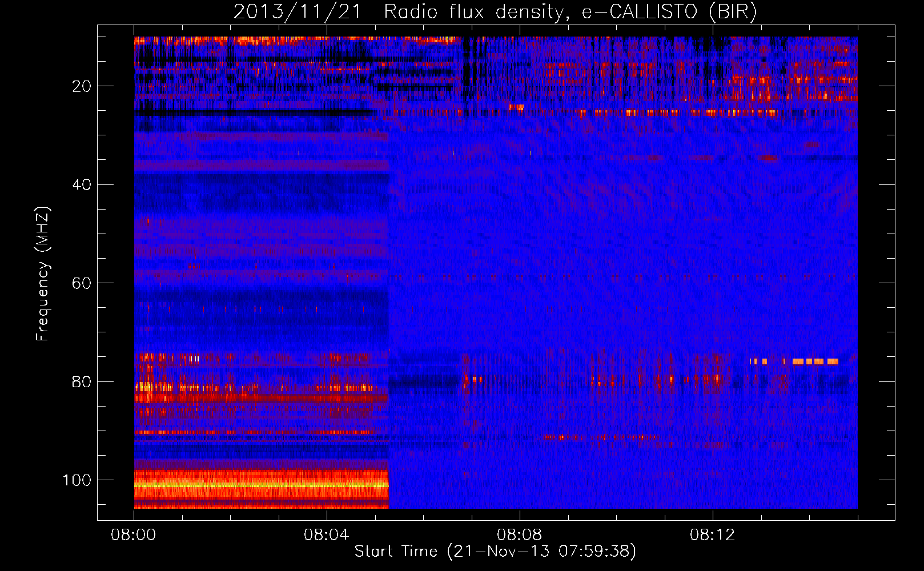Click the 08:00 time tick label
Image resolution: width=924 pixels, height=571 pixels.
coord(134,535)
